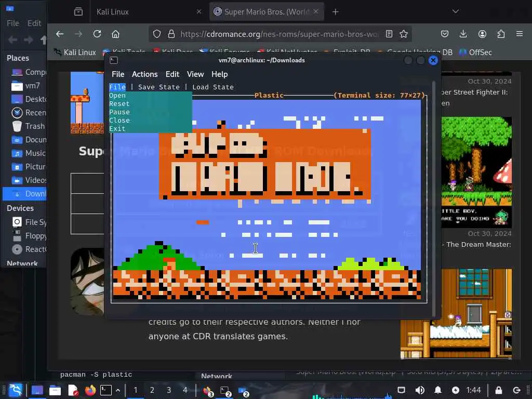Screen dimensions: 532x399
Task: Switch to the Kali Linux browser tab
Action: coord(148,12)
